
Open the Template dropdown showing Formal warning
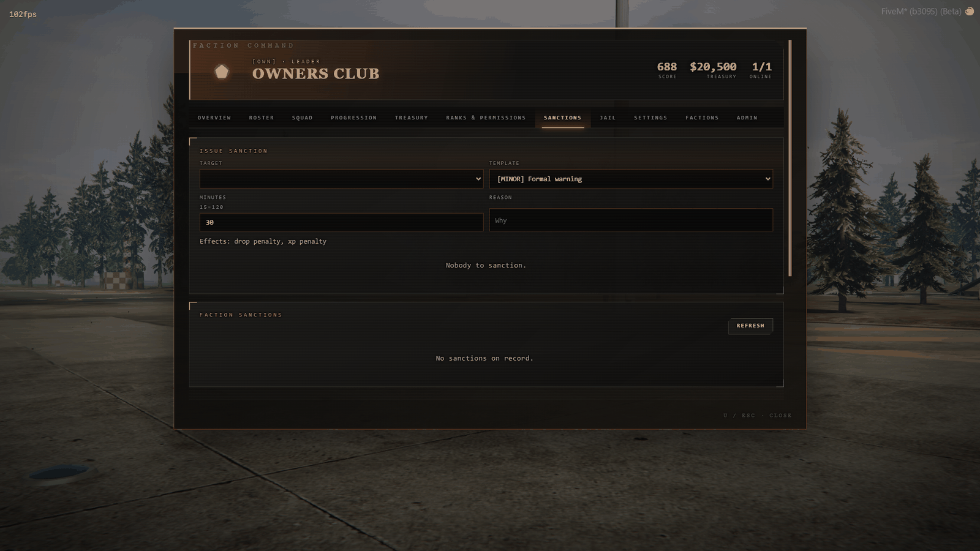[x=631, y=179]
